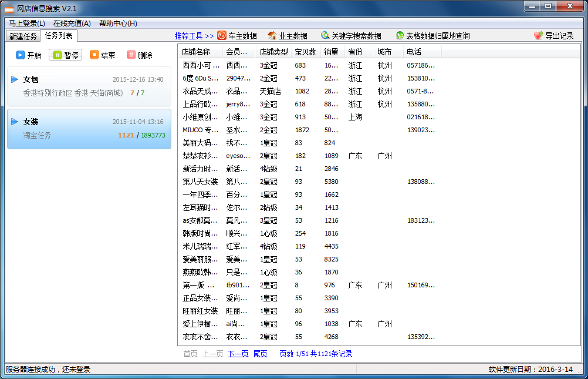Viewport: 588px width, 379px height.
Task: Click the 推荐工具 link
Action: point(190,35)
